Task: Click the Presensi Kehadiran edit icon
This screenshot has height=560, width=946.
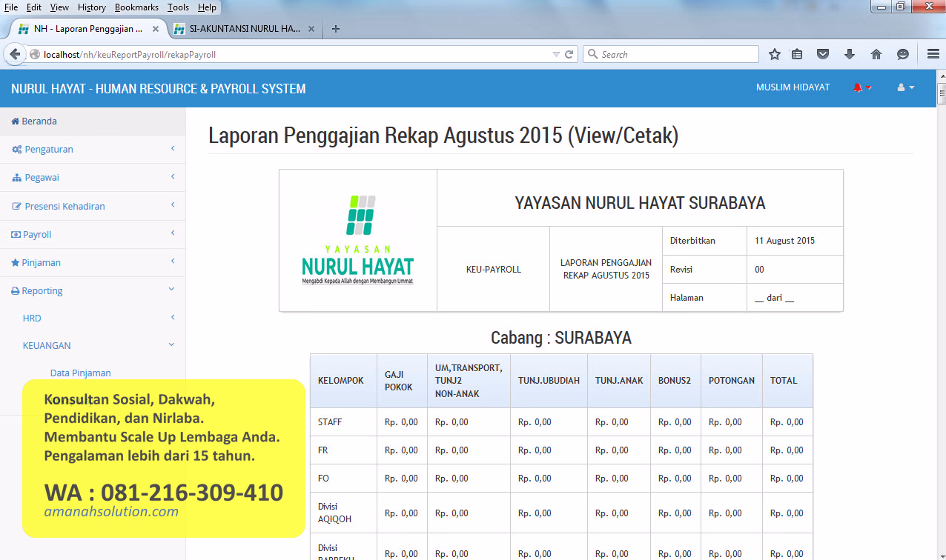Action: coord(16,207)
